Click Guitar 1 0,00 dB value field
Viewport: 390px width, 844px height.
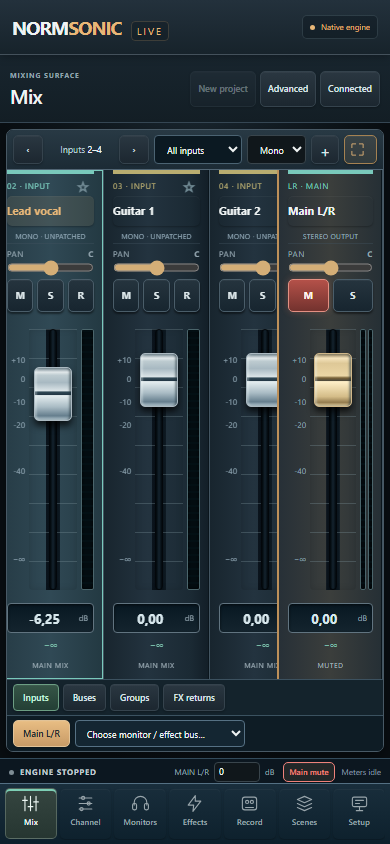[x=157, y=618]
